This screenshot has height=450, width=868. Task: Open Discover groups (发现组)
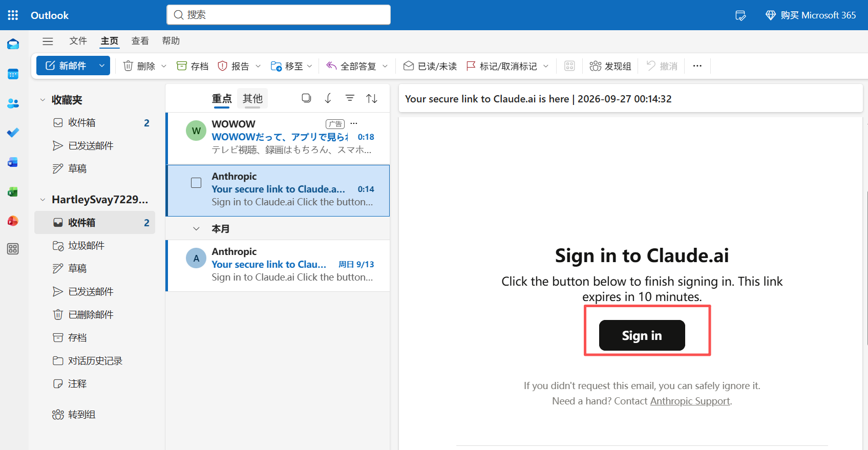(610, 66)
